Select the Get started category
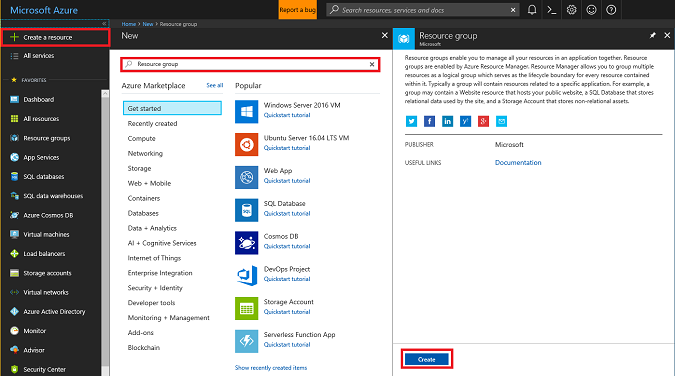The image size is (675, 376). click(172, 108)
